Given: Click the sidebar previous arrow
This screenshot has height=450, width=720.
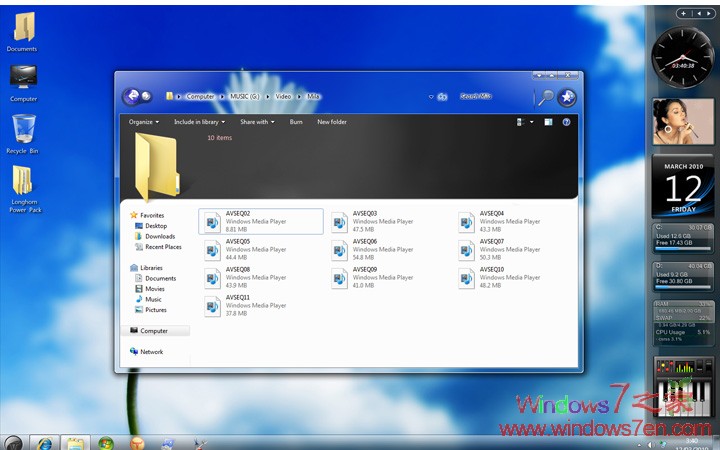Looking at the screenshot, I should coord(699,13).
